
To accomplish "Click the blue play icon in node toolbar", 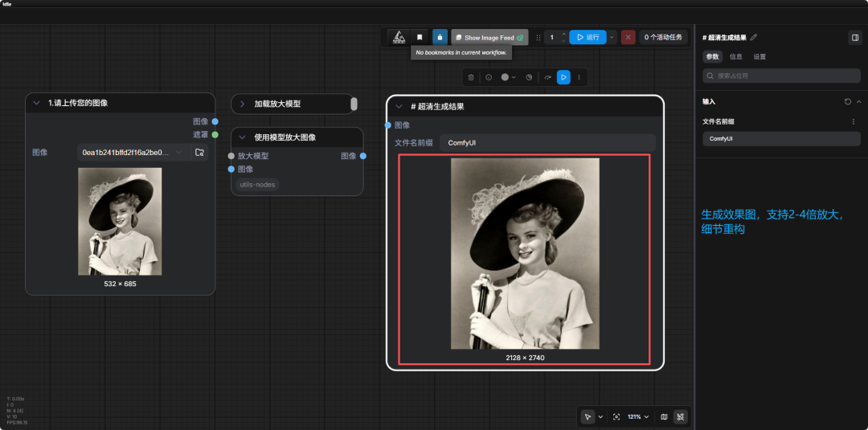I will [x=563, y=77].
